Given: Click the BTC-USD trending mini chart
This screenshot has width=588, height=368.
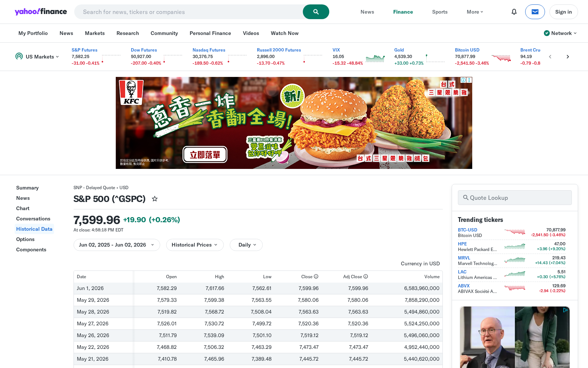Looking at the screenshot, I should (x=515, y=232).
